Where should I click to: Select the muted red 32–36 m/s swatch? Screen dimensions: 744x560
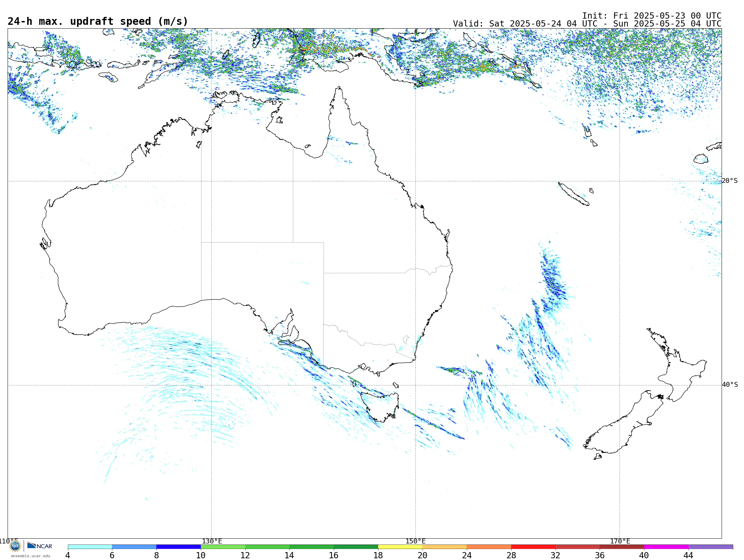[x=578, y=547]
